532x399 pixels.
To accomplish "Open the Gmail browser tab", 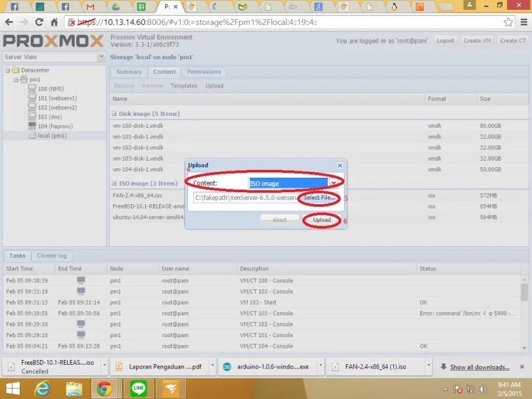I will [x=90, y=7].
